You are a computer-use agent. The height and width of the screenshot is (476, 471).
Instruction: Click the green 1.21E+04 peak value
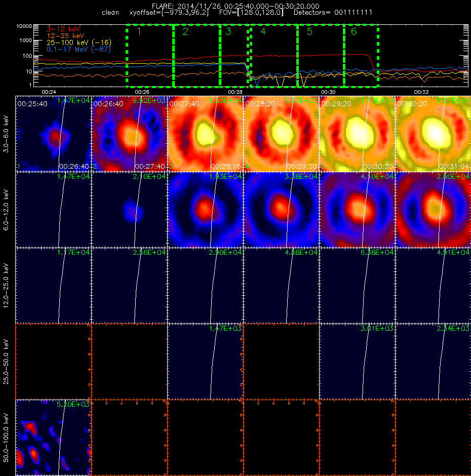(453, 100)
